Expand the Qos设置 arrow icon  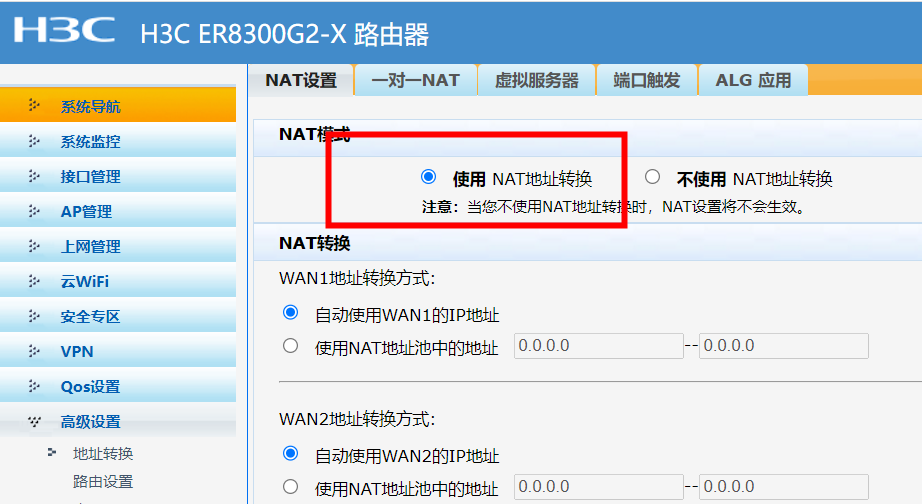(34, 386)
